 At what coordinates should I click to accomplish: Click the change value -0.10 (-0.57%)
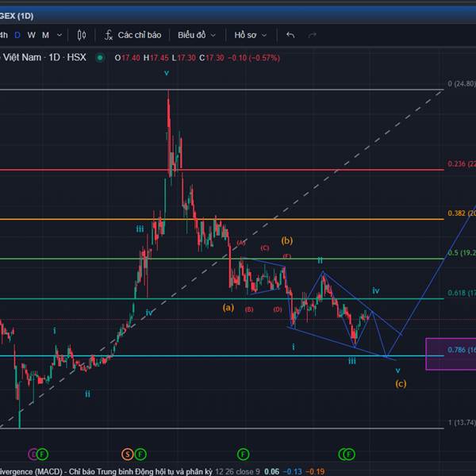tap(254, 58)
